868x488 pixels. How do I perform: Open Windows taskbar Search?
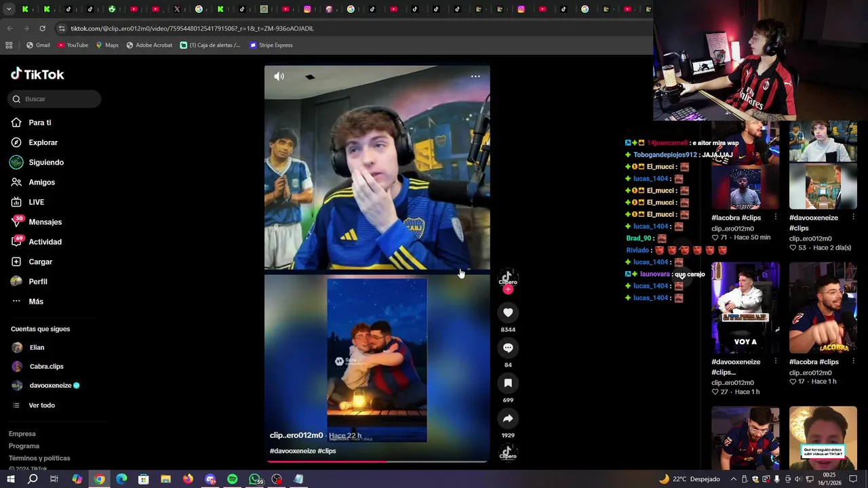tap(33, 479)
